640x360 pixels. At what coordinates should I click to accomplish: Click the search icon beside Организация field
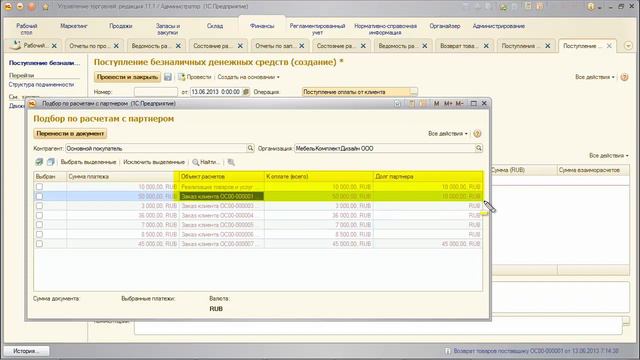[479, 148]
